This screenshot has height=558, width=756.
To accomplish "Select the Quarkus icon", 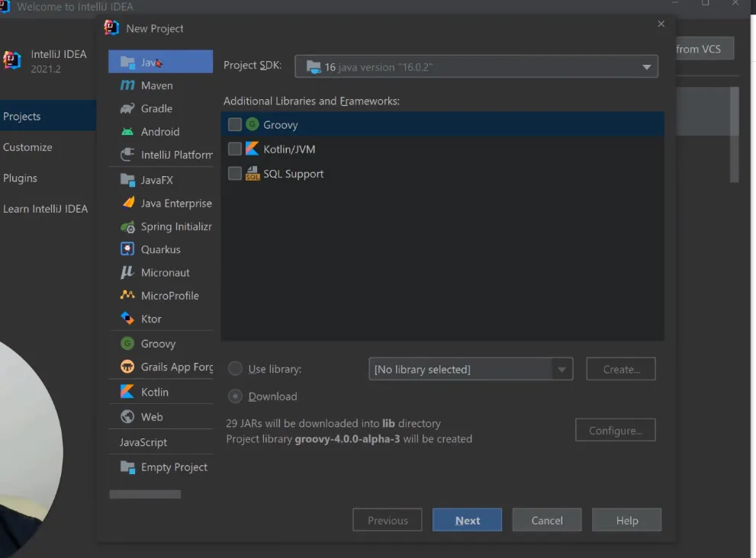I will coord(127,249).
